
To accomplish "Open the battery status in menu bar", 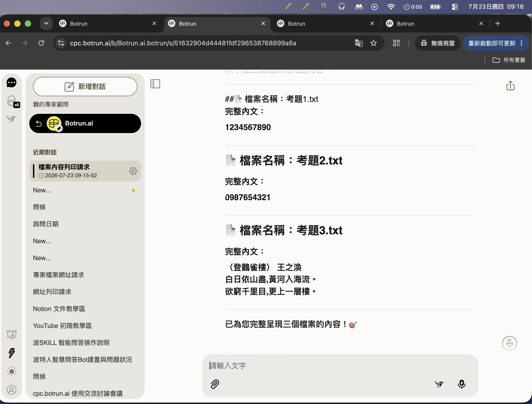I will click(435, 6).
